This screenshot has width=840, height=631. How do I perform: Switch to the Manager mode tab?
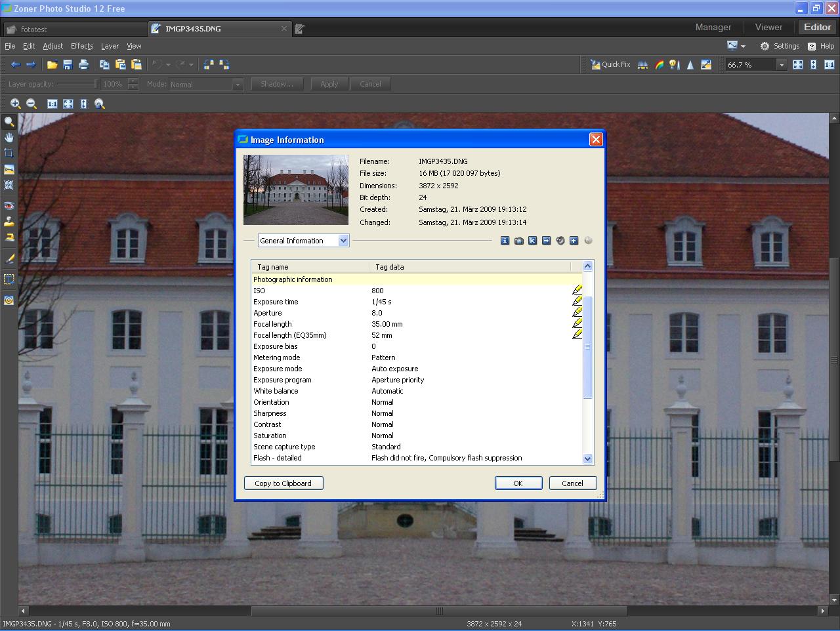click(x=713, y=27)
